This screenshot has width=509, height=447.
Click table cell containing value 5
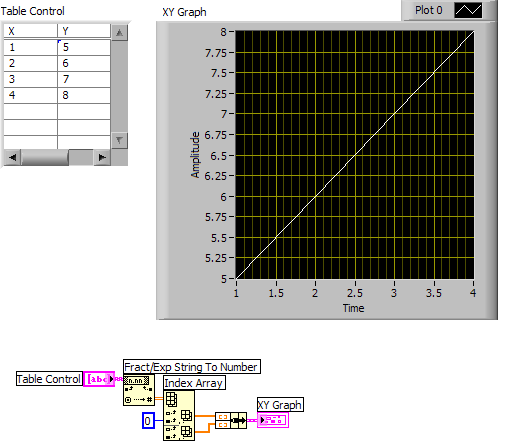coord(84,47)
